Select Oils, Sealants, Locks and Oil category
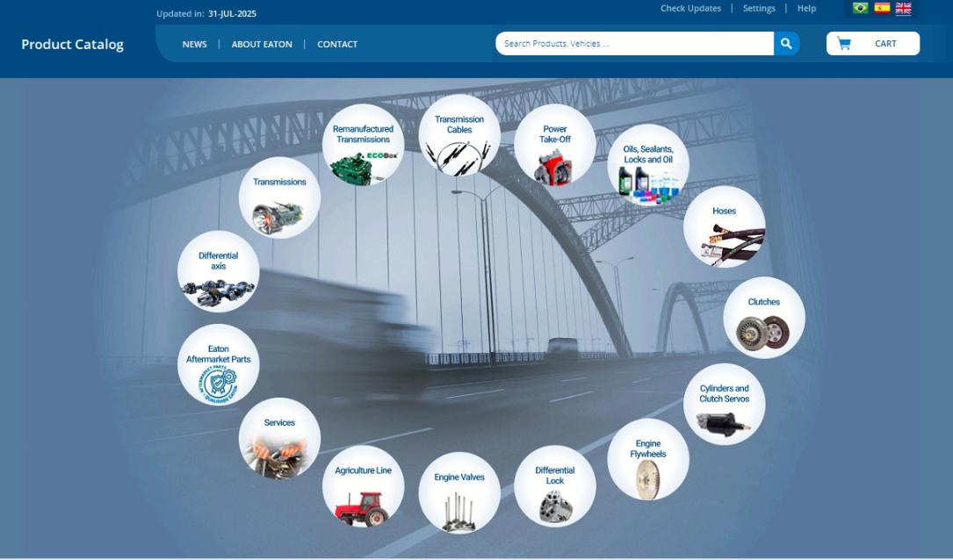This screenshot has width=953, height=560. pos(648,165)
